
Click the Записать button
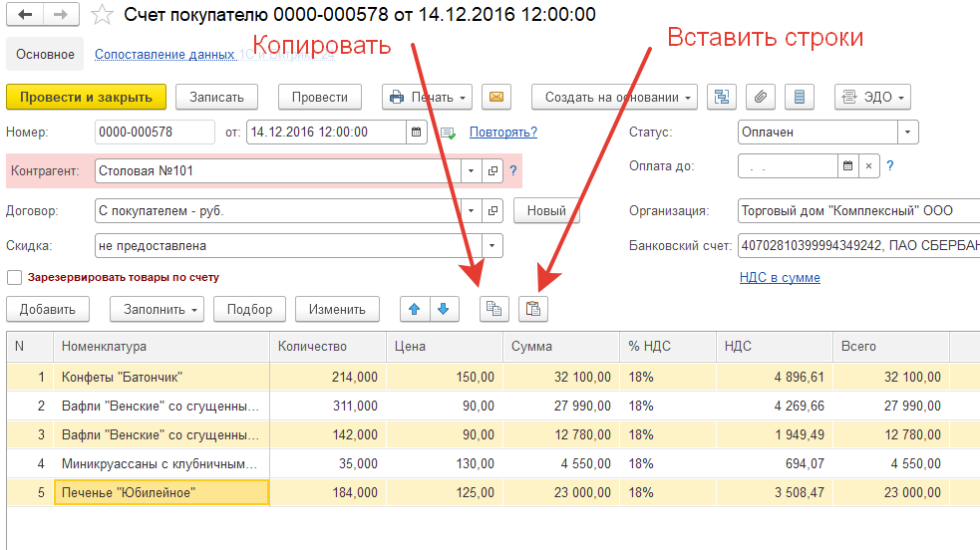217,97
